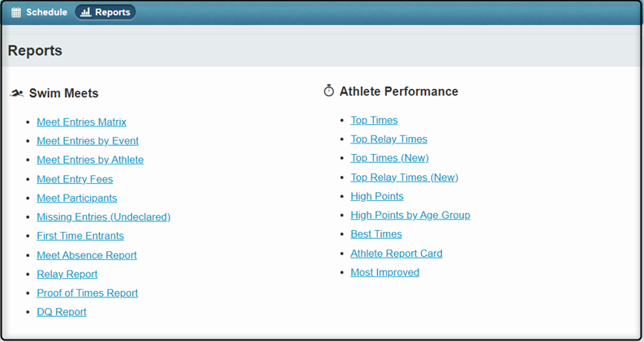Switch to the Schedule tab
The width and height of the screenshot is (644, 342).
[40, 12]
